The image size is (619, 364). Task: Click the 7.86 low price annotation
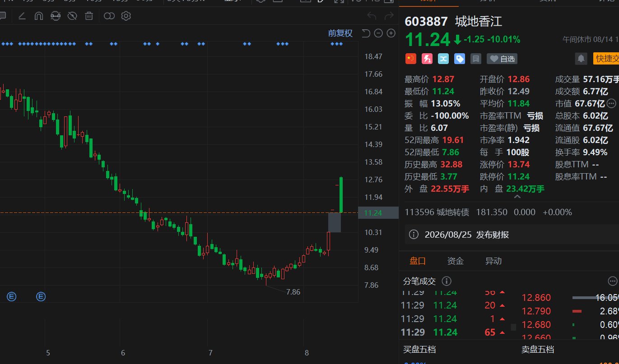click(293, 292)
